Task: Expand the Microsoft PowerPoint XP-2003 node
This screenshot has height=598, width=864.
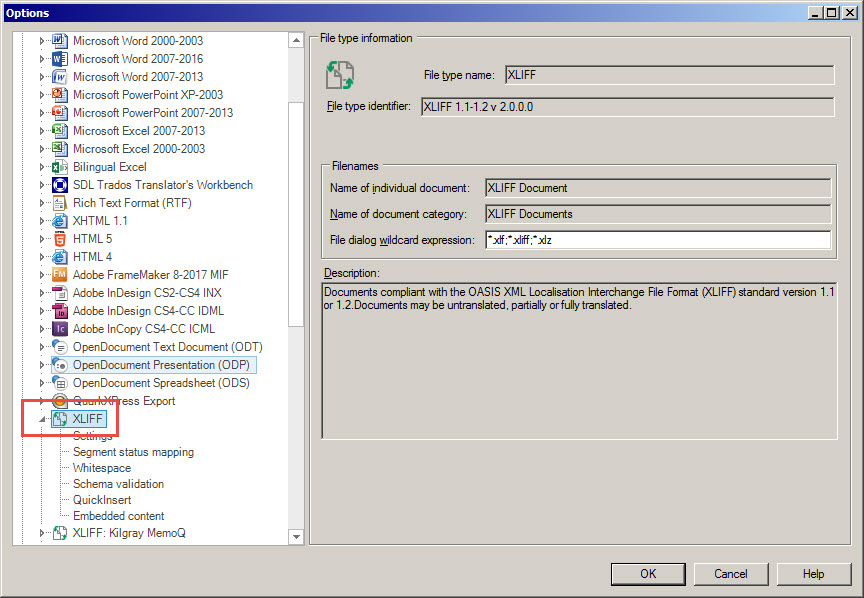Action: pos(42,95)
